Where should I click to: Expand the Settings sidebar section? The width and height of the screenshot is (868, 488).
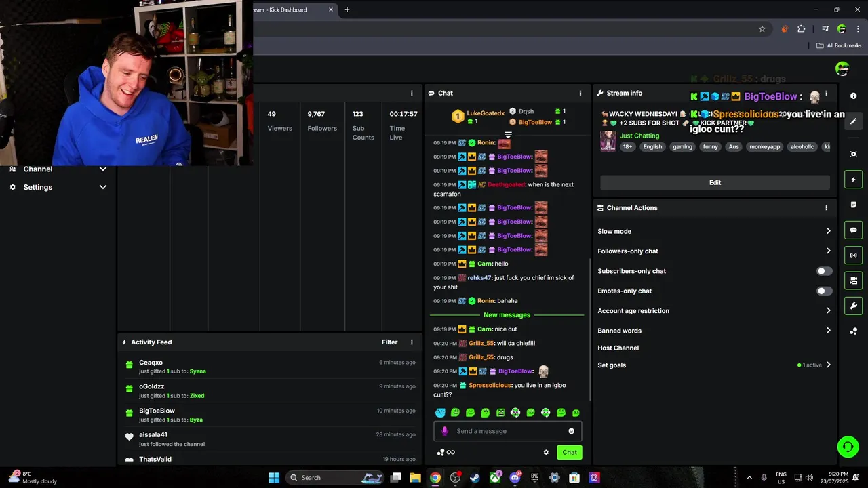click(58, 187)
